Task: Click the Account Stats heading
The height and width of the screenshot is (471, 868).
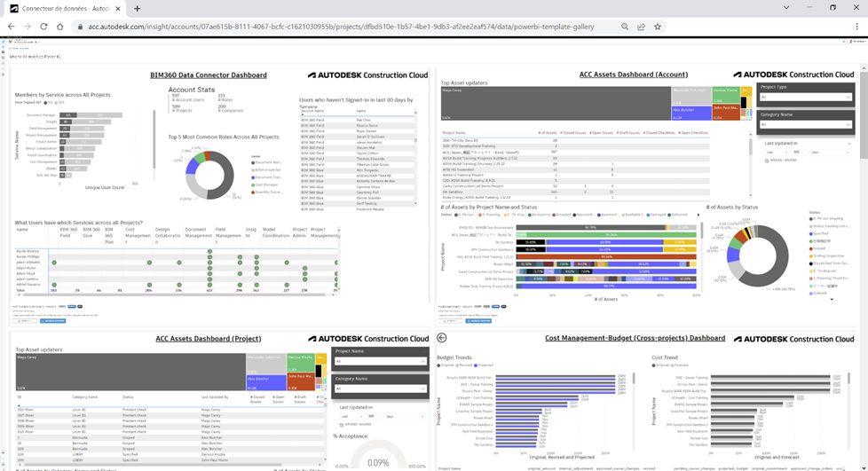Action: point(192,89)
